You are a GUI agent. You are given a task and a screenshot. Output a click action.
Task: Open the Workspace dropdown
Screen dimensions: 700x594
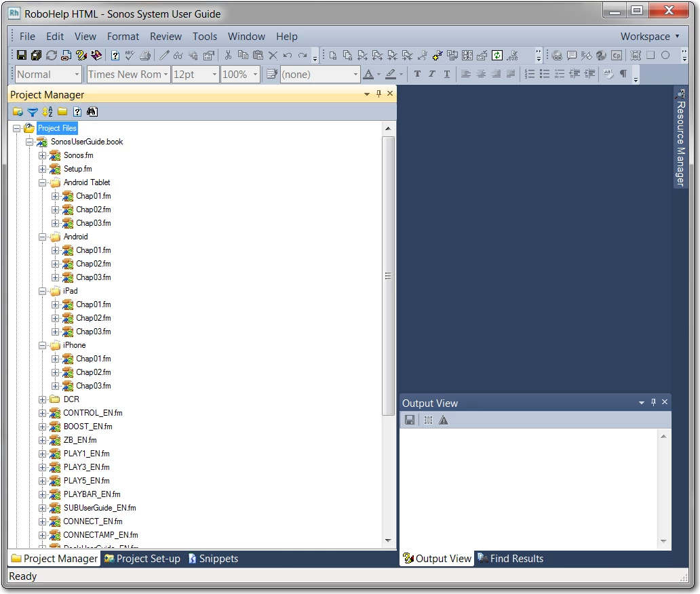point(650,37)
